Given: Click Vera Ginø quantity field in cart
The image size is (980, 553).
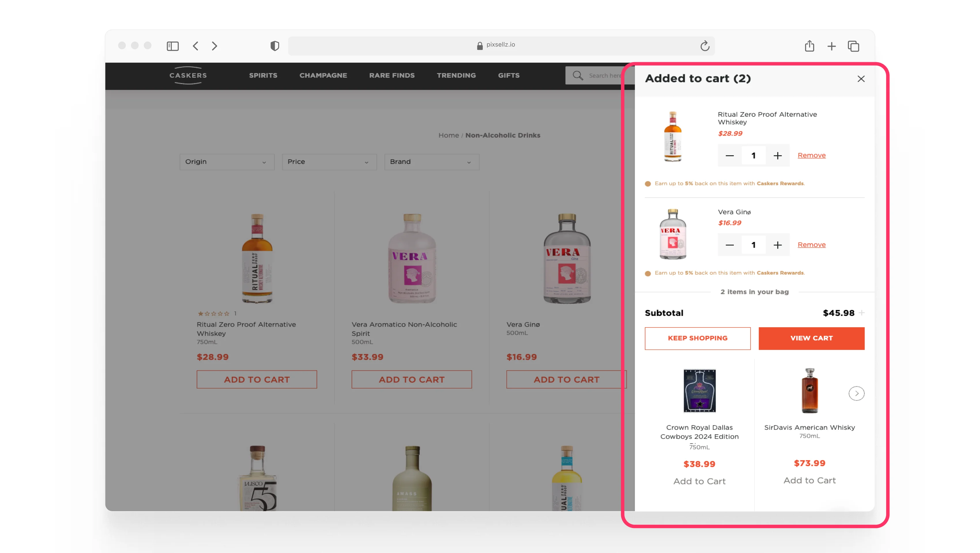Looking at the screenshot, I should click(x=753, y=245).
